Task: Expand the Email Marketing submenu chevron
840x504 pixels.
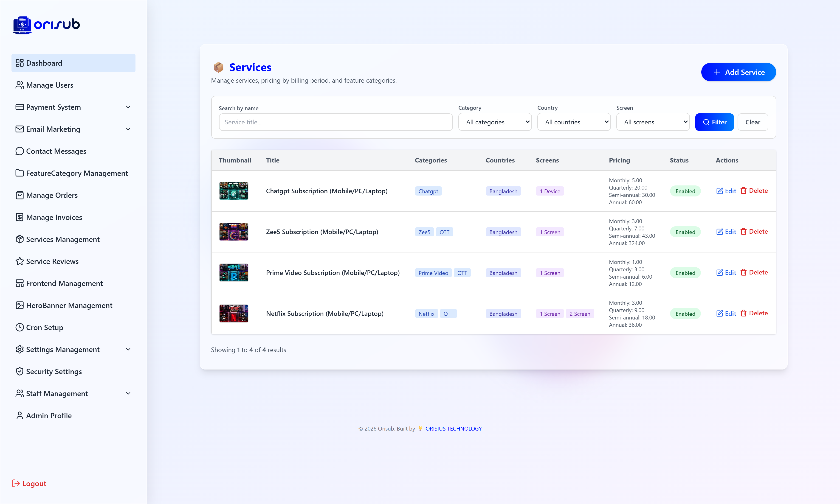Action: tap(128, 129)
